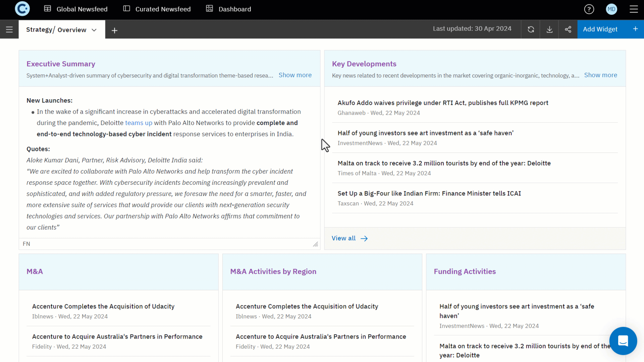Refresh the dashboard with reload icon
644x362 pixels.
click(531, 29)
